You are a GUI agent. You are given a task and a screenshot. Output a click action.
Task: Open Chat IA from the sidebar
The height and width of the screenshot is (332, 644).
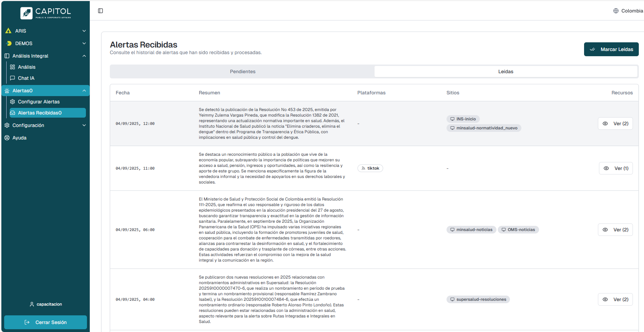[x=26, y=78]
